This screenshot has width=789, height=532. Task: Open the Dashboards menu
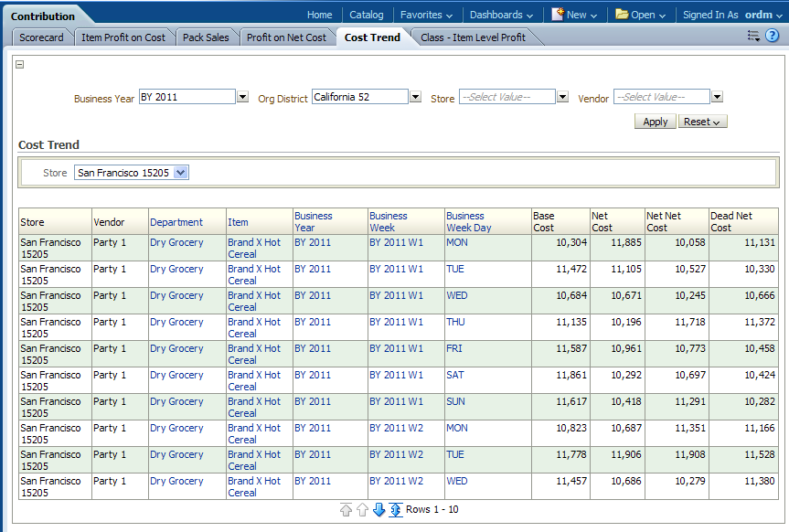click(501, 15)
